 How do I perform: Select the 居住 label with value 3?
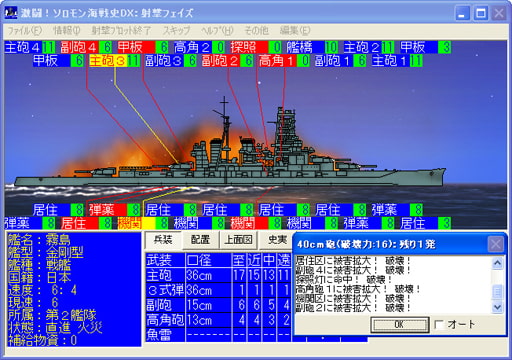click(426, 223)
